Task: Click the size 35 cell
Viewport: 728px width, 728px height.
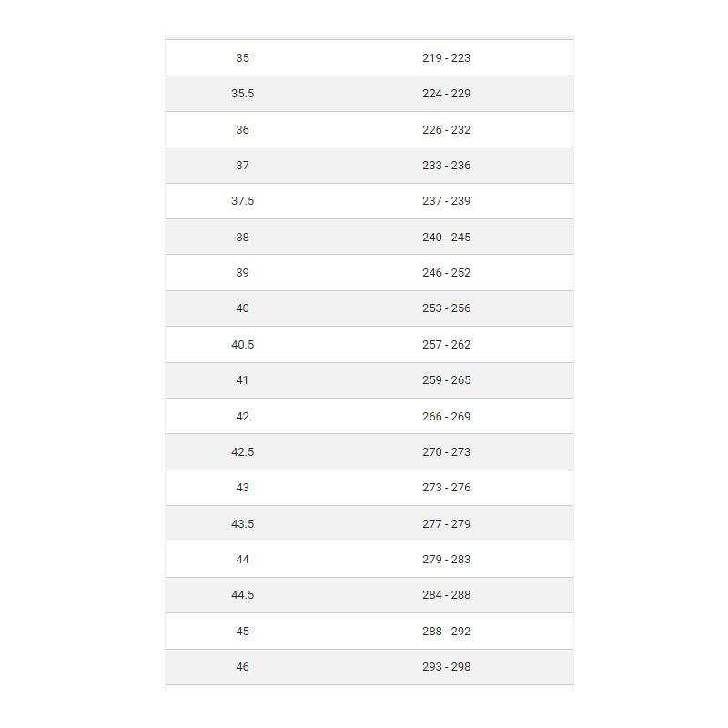Action: pyautogui.click(x=242, y=58)
